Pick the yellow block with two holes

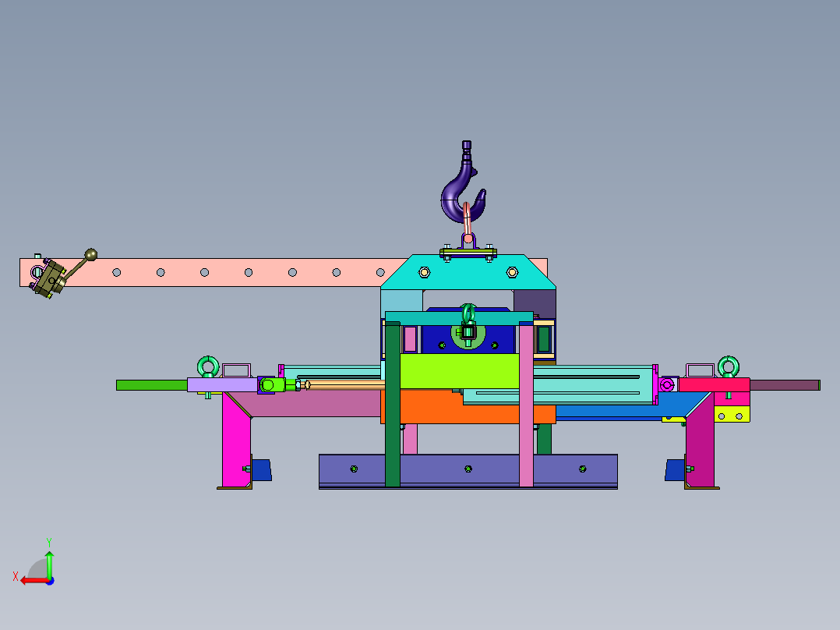[x=732, y=415]
